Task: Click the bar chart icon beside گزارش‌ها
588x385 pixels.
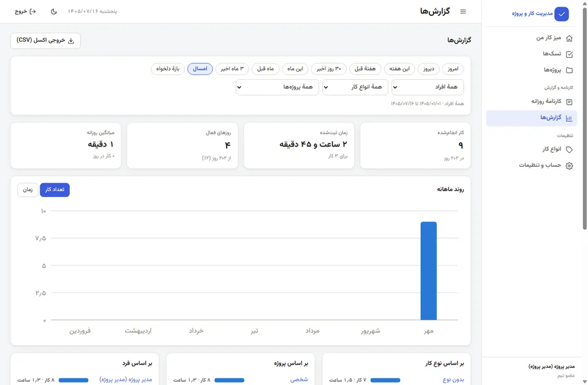Action: pos(569,118)
